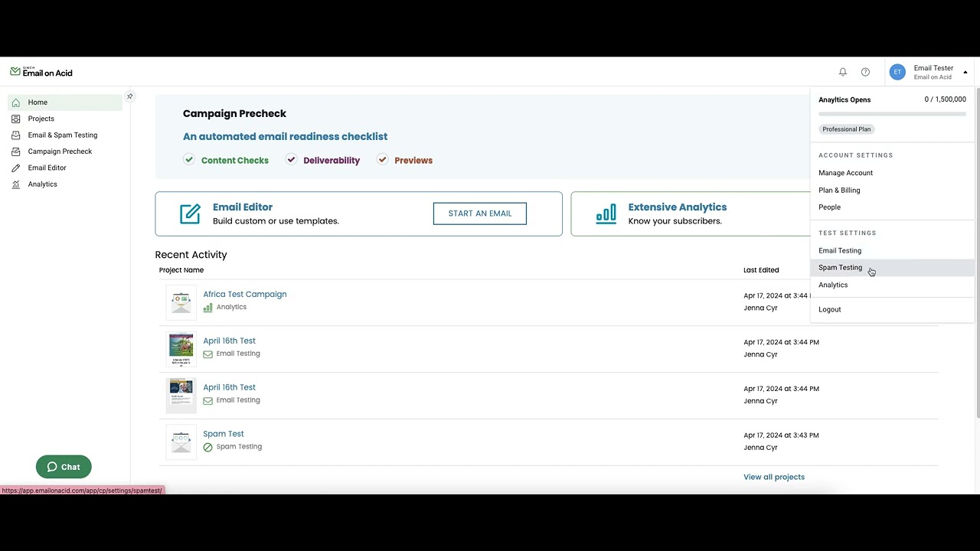Click the Analytics Opens usage progress bar
980x551 pixels.
point(892,114)
